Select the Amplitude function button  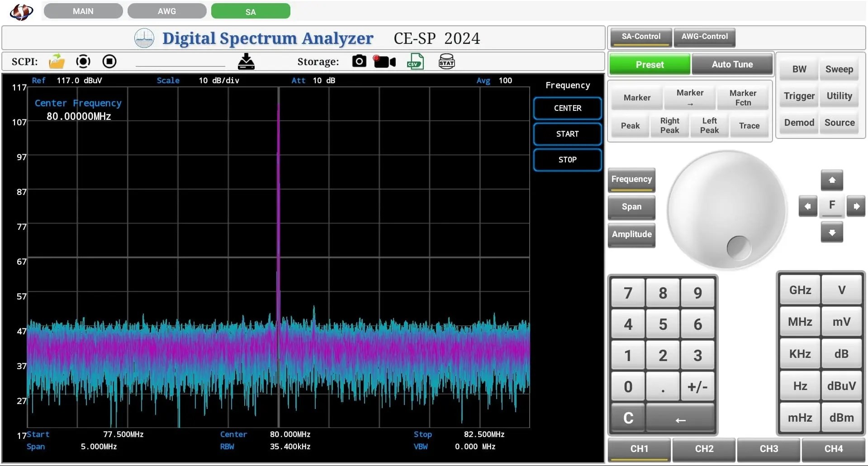[x=631, y=235]
